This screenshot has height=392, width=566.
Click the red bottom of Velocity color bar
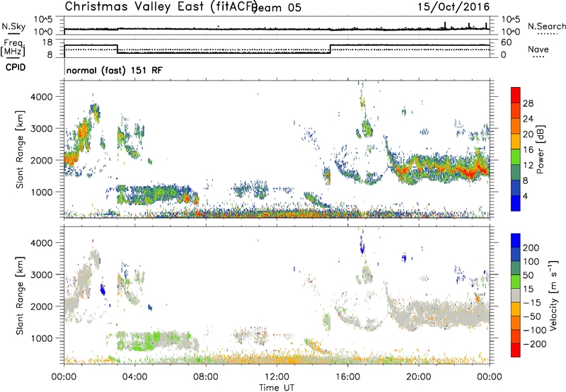click(x=516, y=350)
